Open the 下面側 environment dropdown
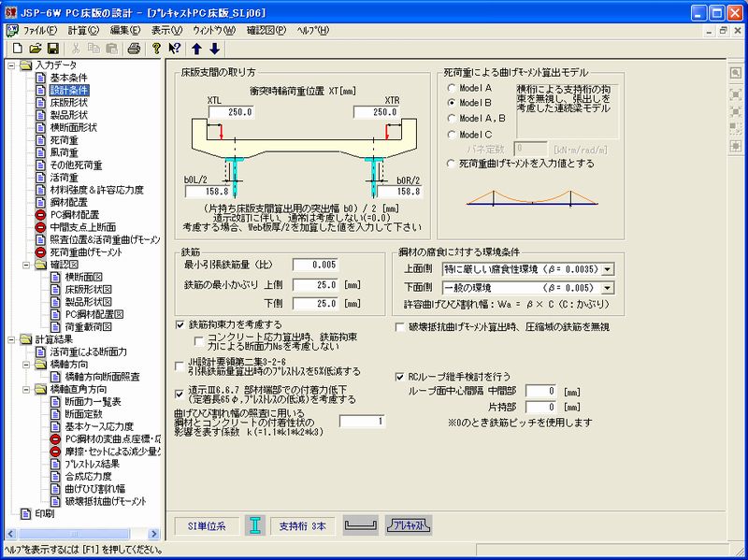 click(608, 289)
